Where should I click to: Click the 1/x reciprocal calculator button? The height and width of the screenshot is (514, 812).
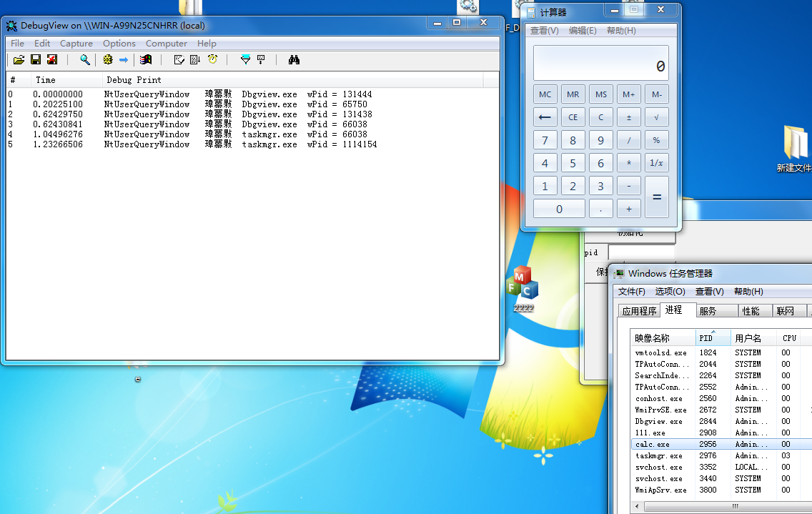point(657,163)
